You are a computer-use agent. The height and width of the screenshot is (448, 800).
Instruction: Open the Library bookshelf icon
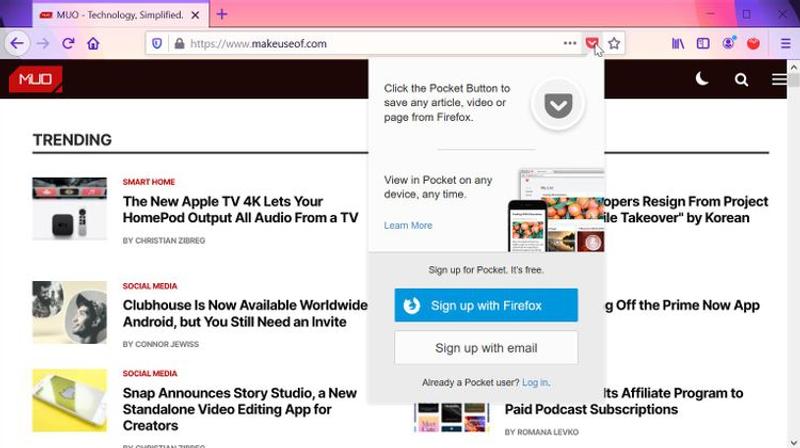678,43
